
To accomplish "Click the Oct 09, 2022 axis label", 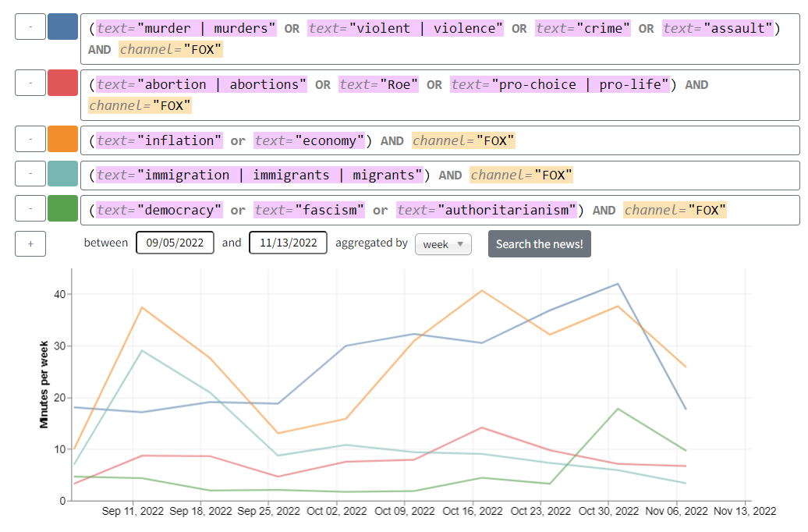I will 405,512.
